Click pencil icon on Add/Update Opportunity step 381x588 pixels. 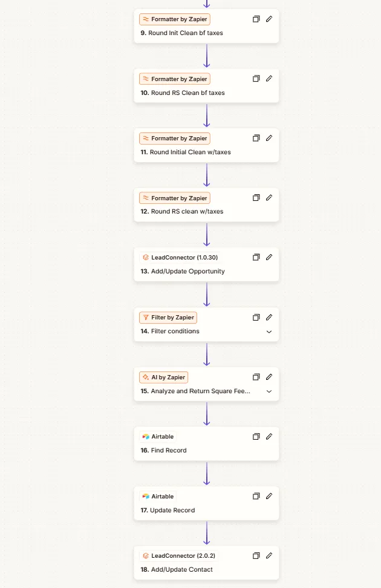tap(269, 257)
